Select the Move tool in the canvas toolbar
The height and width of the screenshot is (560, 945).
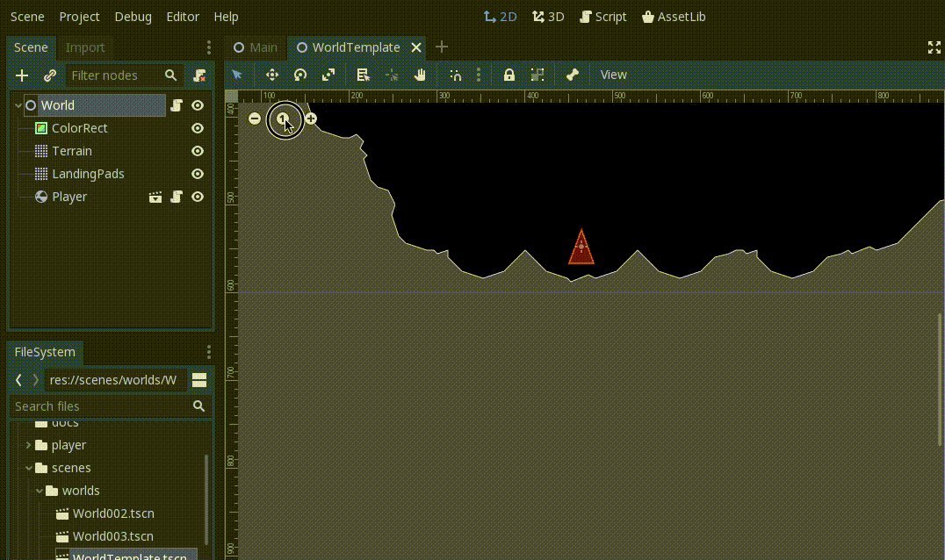click(x=272, y=75)
